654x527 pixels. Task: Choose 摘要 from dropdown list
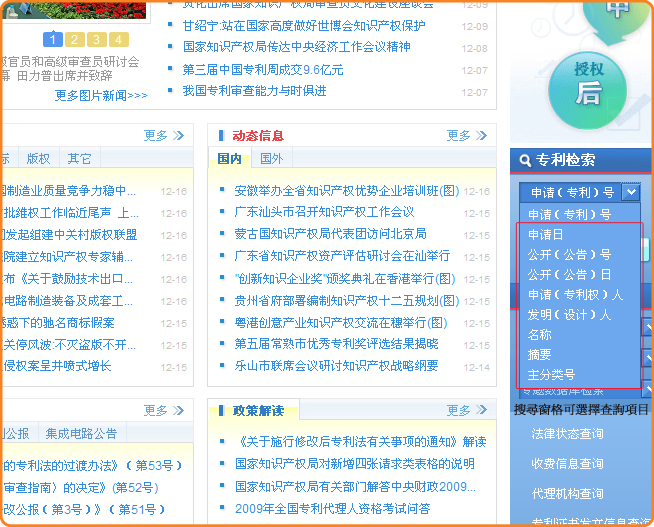[539, 354]
